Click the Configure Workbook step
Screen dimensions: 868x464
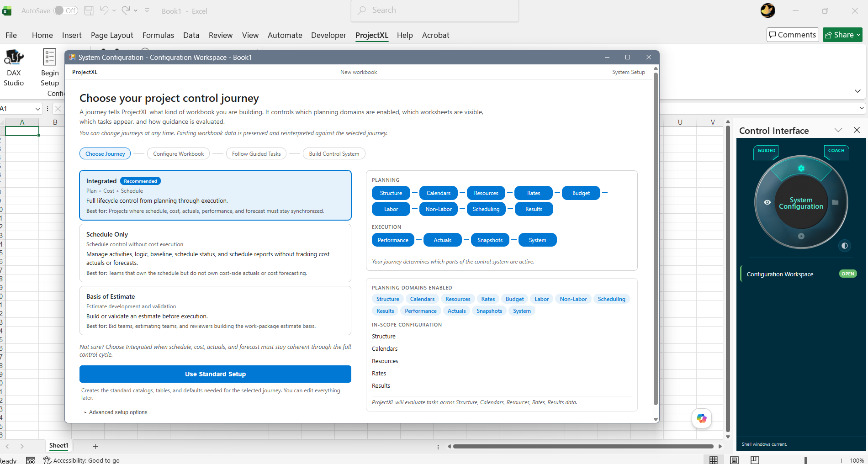pyautogui.click(x=179, y=154)
